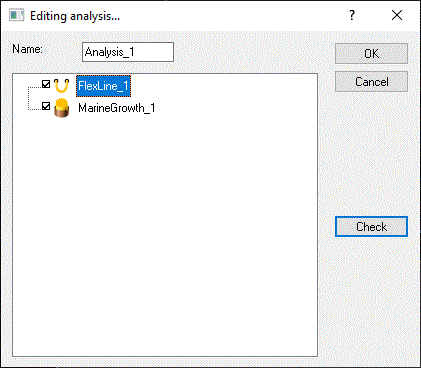The image size is (421, 368).
Task: Select the FlexLine_1 tree item label
Action: 103,86
